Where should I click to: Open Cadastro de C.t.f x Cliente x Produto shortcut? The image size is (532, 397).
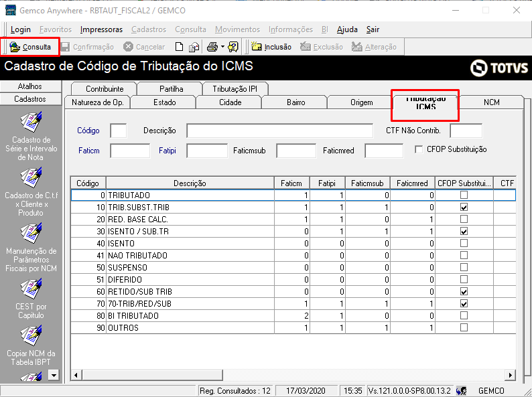coord(31,192)
